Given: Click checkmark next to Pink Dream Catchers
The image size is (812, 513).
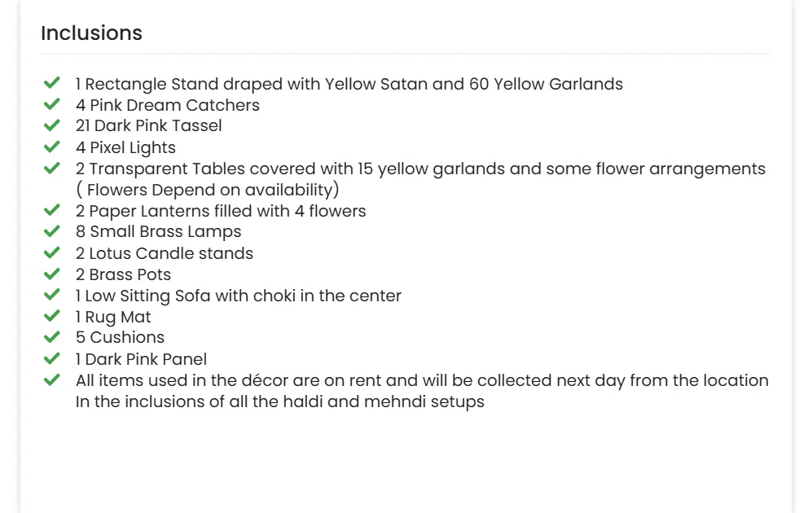Looking at the screenshot, I should (x=52, y=104).
